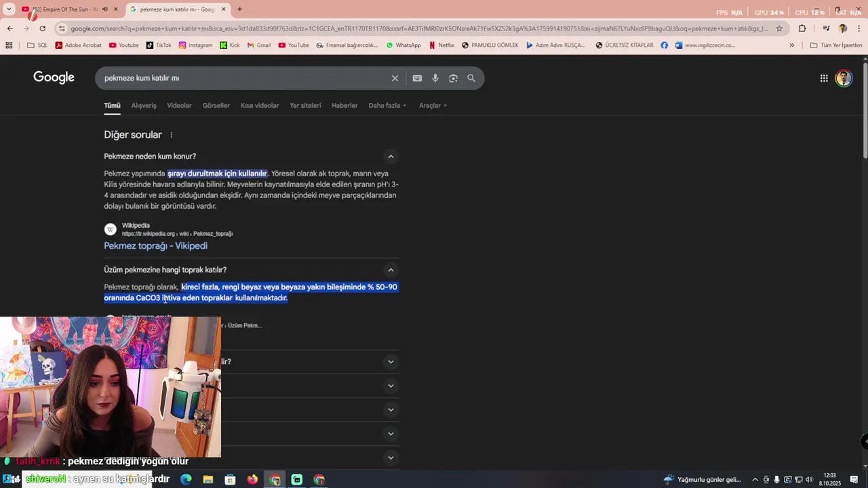Click the page vertical scrollbar

point(865,112)
